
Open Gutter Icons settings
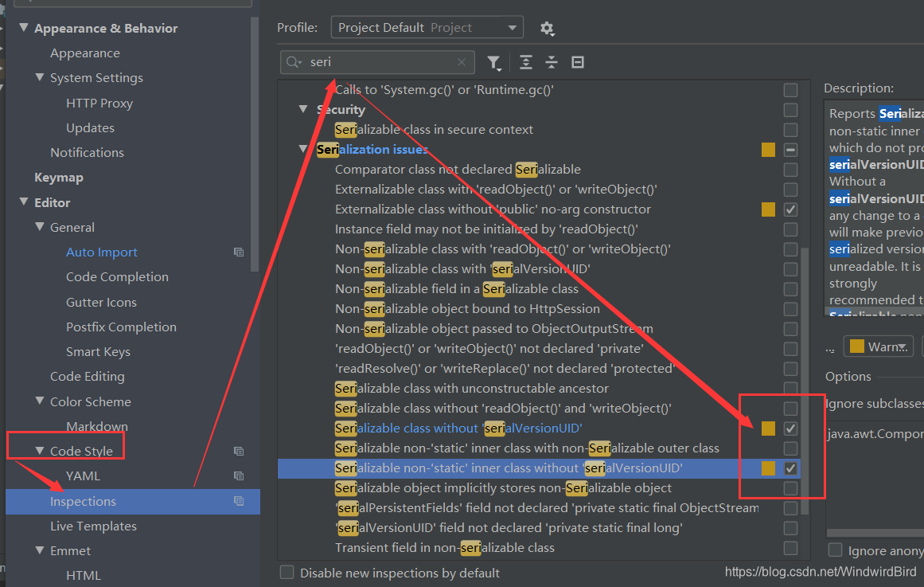point(101,302)
